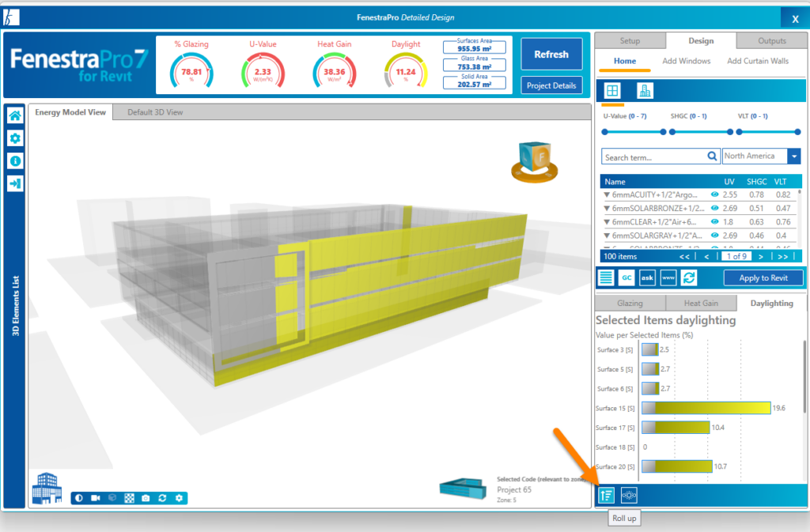Viewport: 810px width, 532px height.
Task: Click the sync arrows icon beside www
Action: click(x=689, y=277)
